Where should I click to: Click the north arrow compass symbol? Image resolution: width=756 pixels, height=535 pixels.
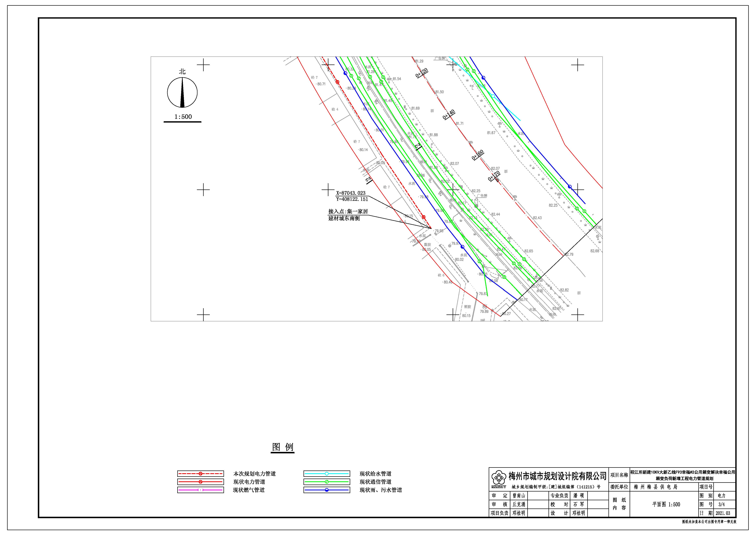pyautogui.click(x=182, y=93)
